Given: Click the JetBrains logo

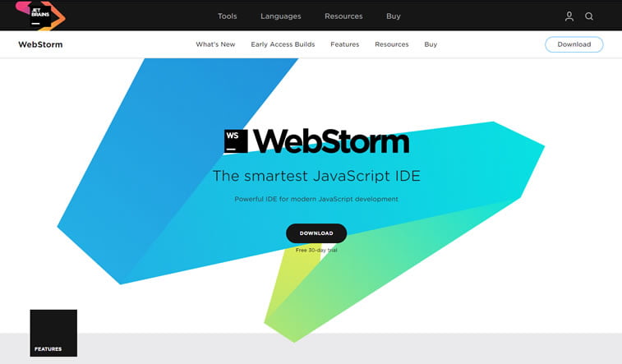Looking at the screenshot, I should pyautogui.click(x=40, y=16).
